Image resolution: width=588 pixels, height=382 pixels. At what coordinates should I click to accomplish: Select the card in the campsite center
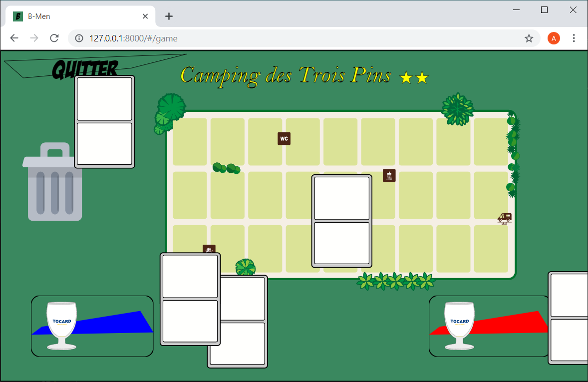coord(342,221)
